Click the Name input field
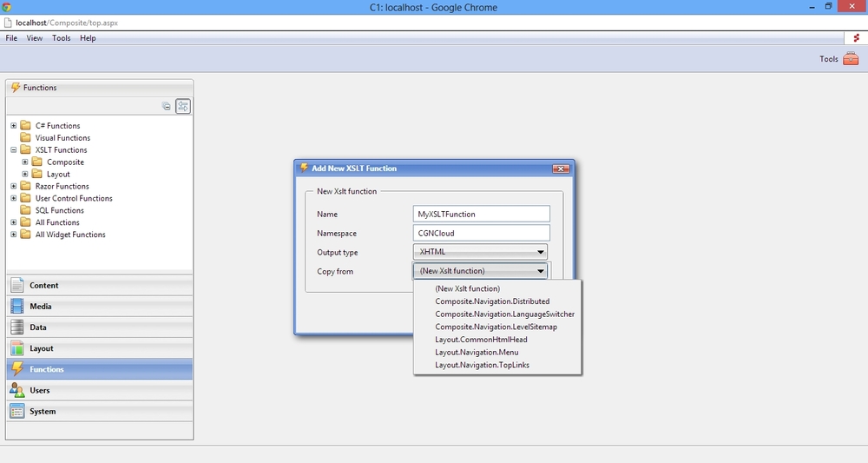The height and width of the screenshot is (463, 868). pos(483,214)
